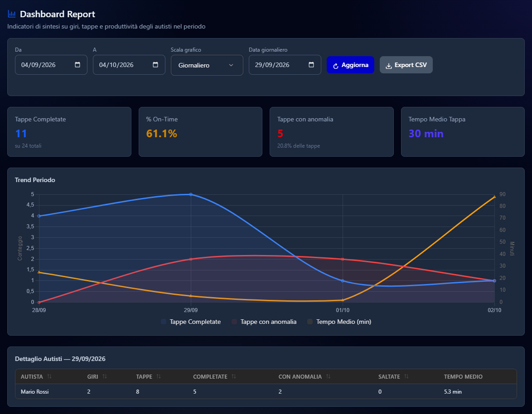This screenshot has height=414, width=532.
Task: Click the % On-Time value 61.1%
Action: (x=161, y=134)
